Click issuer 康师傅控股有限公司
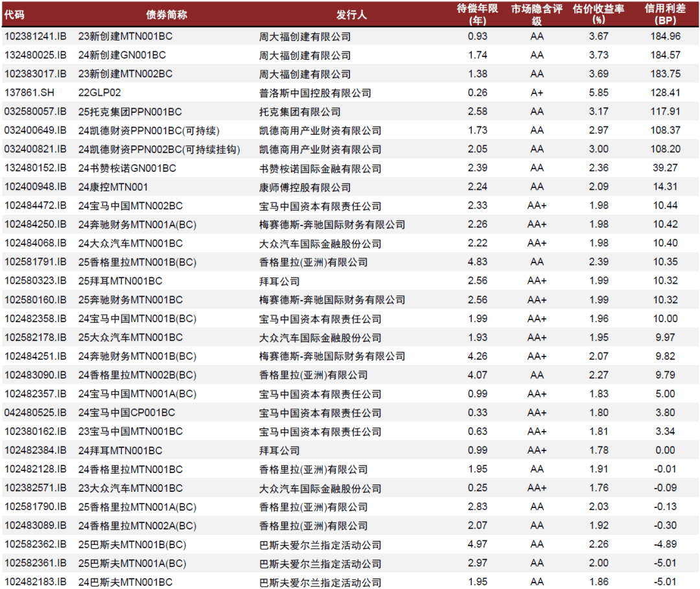700x589 pixels. click(x=305, y=187)
